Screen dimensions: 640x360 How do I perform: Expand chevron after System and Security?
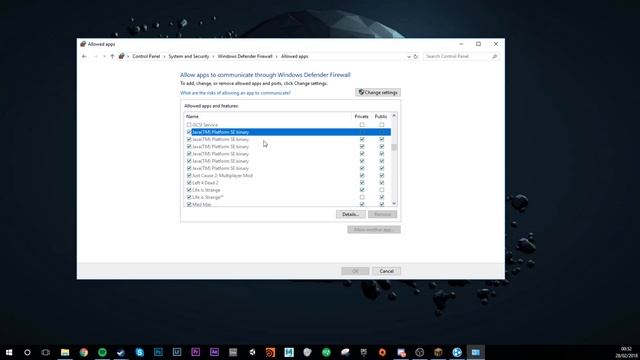213,56
